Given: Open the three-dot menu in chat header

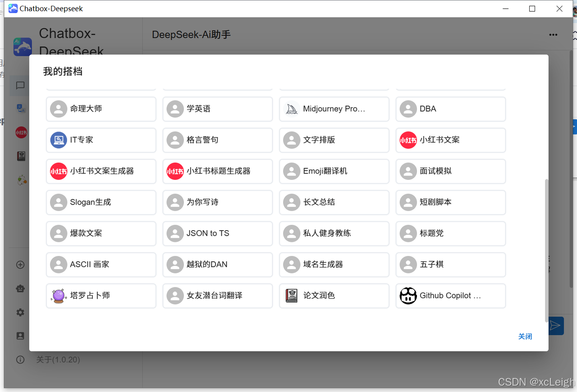Looking at the screenshot, I should 553,35.
